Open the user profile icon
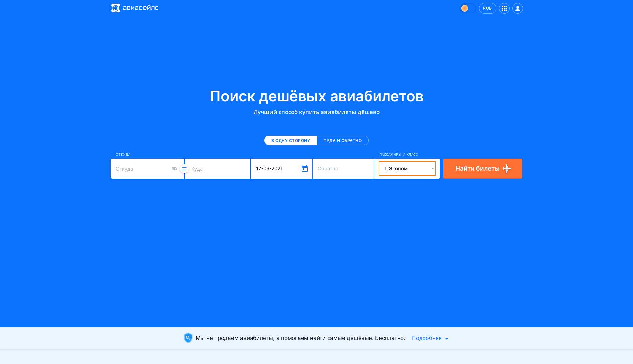633x364 pixels. [517, 8]
